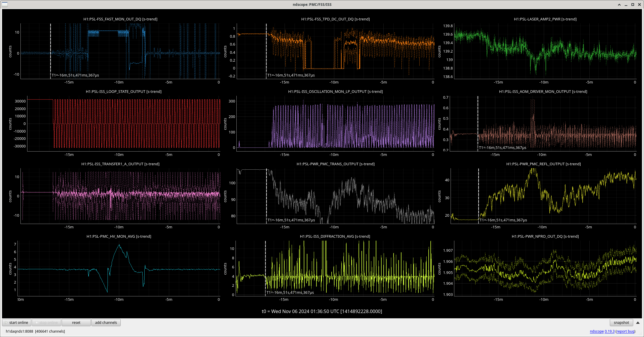Click the H1:PSL-PMC_HV_MON_AVG plot title
Image resolution: width=644 pixels, height=337 pixels.
coord(119,236)
